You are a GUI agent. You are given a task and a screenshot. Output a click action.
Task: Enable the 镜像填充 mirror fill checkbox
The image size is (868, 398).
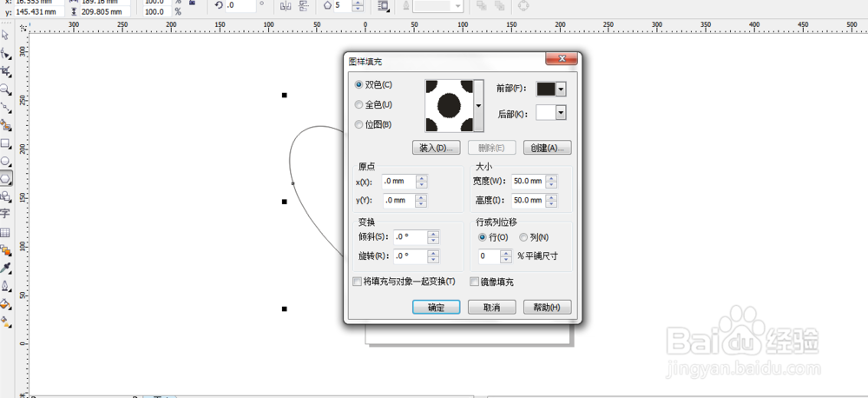point(475,282)
